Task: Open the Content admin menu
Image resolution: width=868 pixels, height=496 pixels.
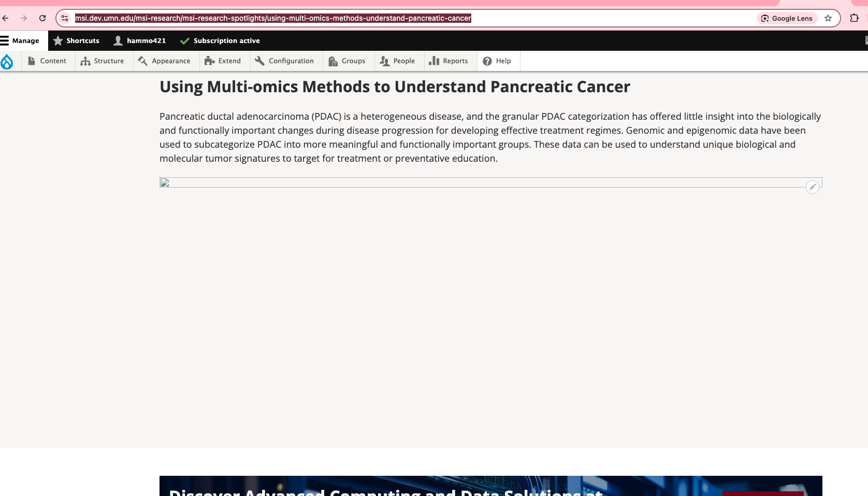Action: click(x=47, y=61)
